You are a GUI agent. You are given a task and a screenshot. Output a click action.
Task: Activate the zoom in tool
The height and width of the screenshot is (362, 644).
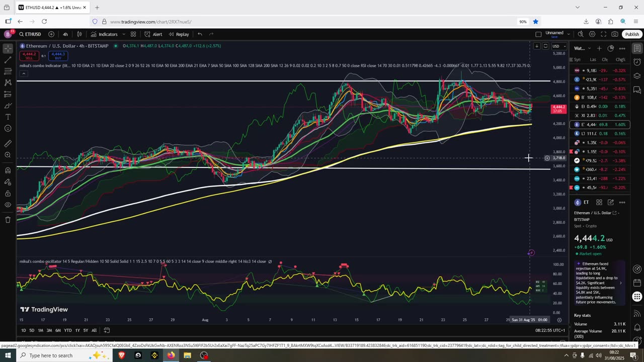8,155
